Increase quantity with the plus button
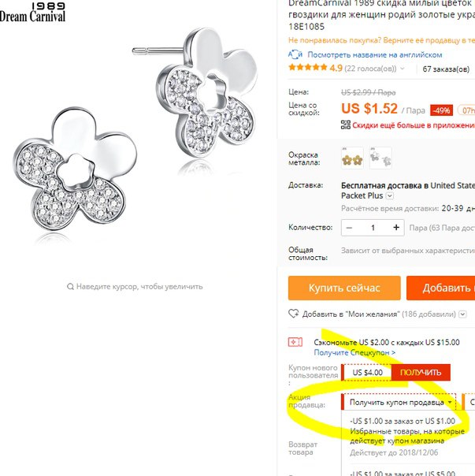 [396, 228]
